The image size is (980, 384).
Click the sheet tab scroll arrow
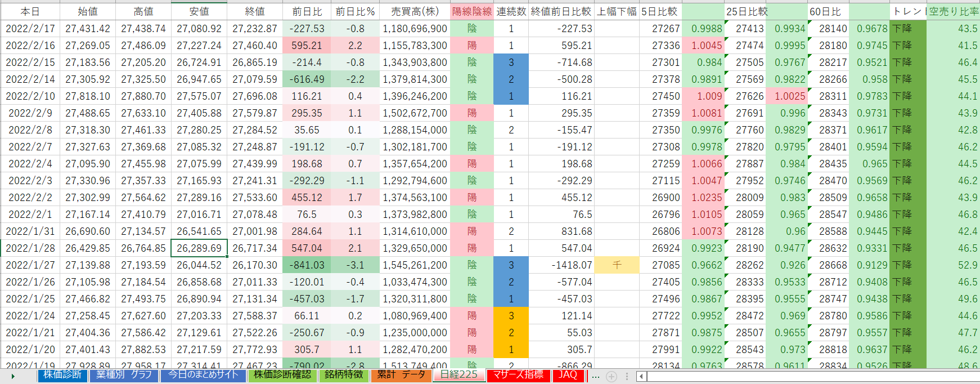click(12, 376)
